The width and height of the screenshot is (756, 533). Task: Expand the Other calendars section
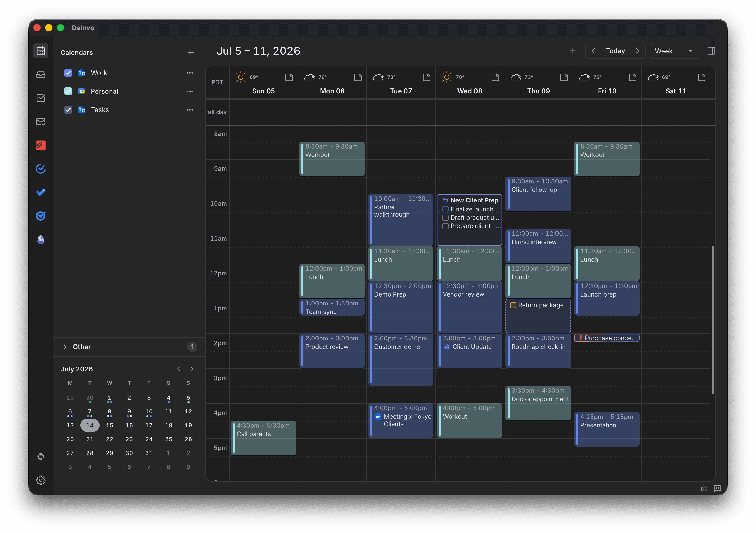65,347
